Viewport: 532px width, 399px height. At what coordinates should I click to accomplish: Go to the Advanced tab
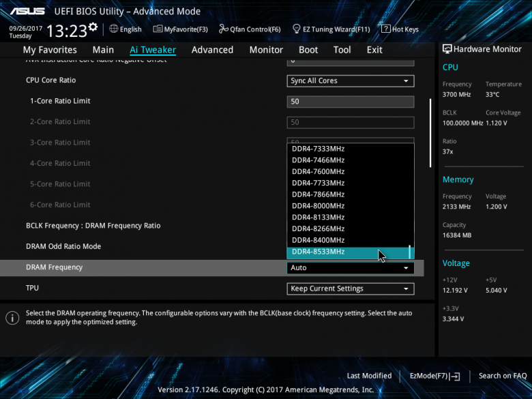[x=212, y=50]
